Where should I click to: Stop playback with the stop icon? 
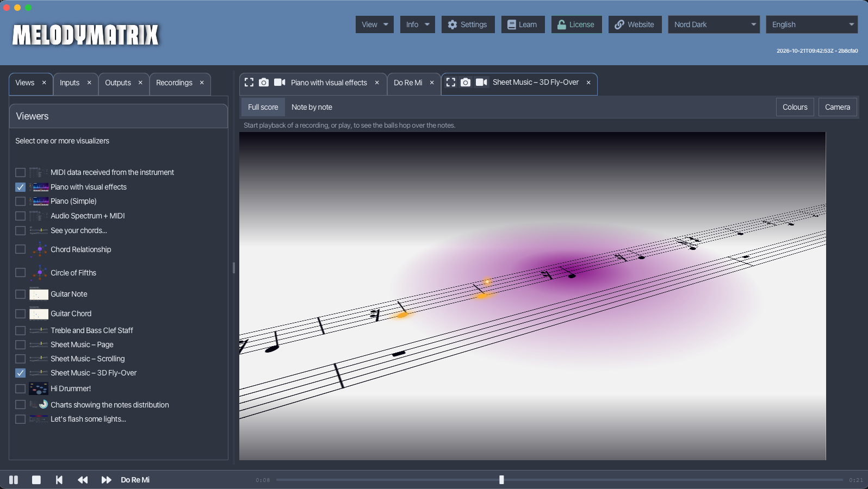coord(36,480)
